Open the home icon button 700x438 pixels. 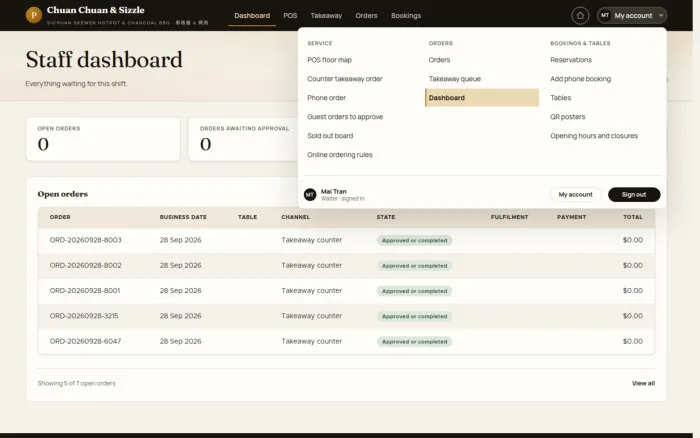coord(580,16)
